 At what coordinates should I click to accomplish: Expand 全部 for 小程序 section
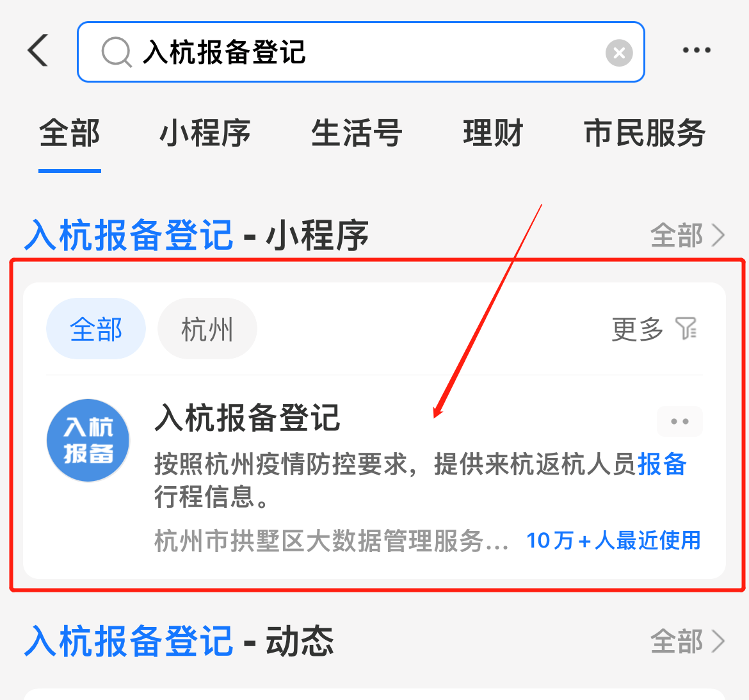688,235
